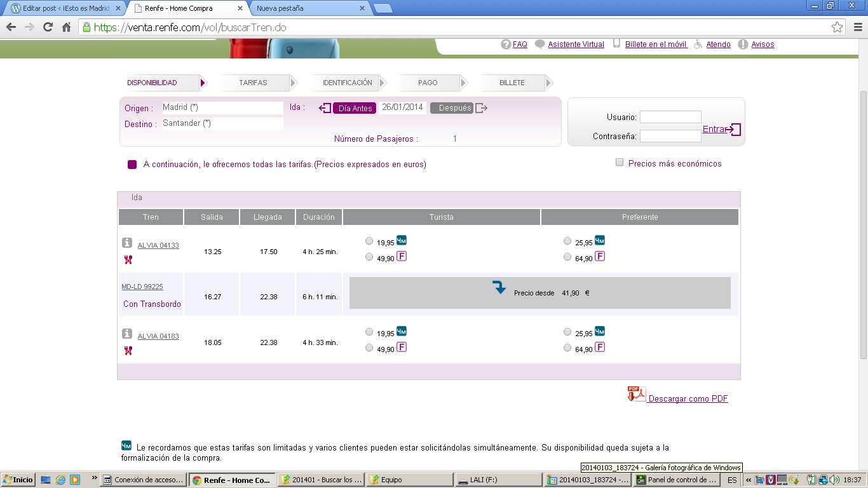Click the IDENTIFICACIÓN step tab
868x488 pixels.
pos(348,83)
